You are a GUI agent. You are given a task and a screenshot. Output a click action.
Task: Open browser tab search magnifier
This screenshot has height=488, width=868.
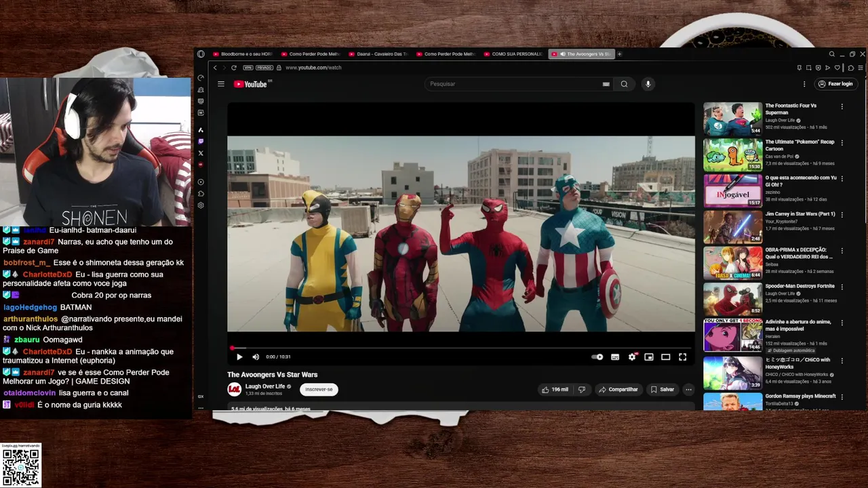(x=832, y=54)
